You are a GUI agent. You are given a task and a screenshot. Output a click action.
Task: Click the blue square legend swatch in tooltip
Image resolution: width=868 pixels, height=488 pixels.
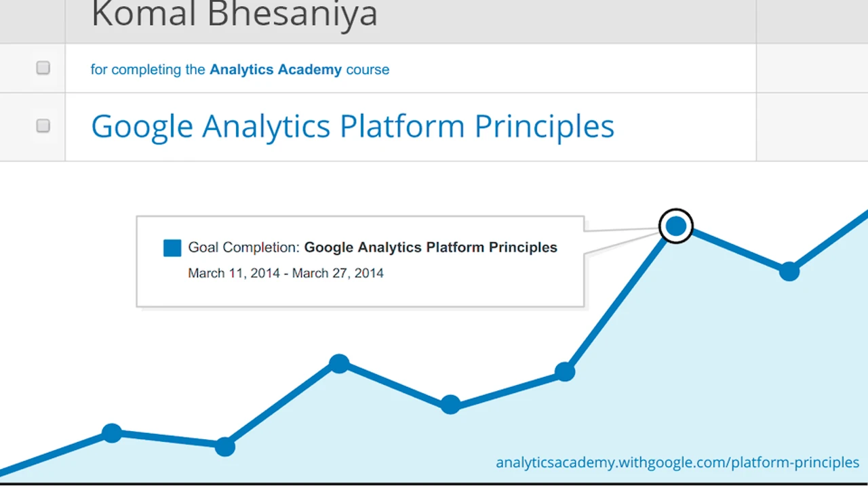[172, 248]
